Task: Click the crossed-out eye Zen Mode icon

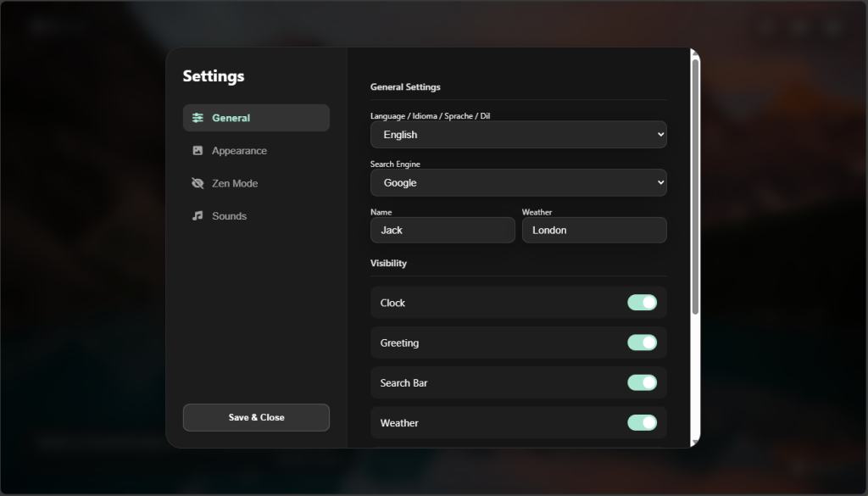Action: pyautogui.click(x=198, y=183)
